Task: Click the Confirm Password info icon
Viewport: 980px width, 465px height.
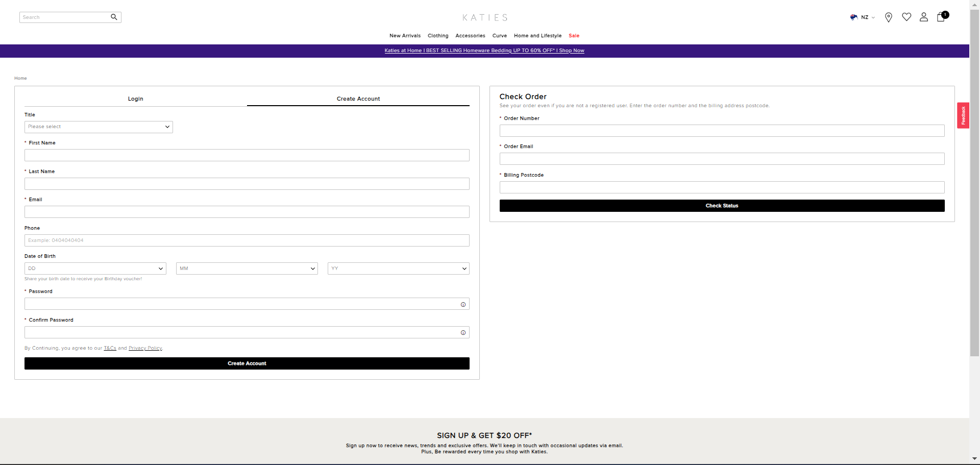Action: coord(463,332)
